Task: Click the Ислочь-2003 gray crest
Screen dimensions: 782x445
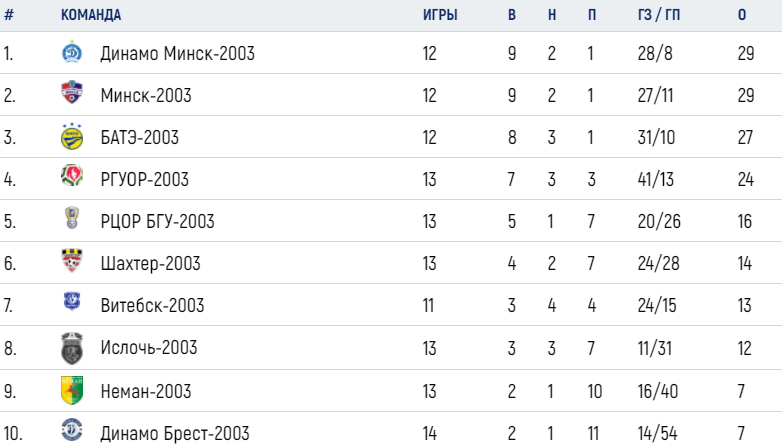Action: click(x=72, y=348)
